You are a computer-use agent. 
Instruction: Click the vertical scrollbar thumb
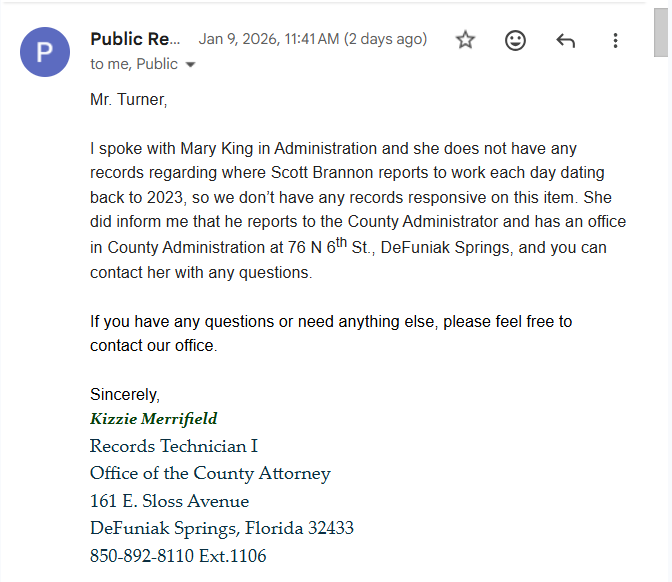click(660, 30)
